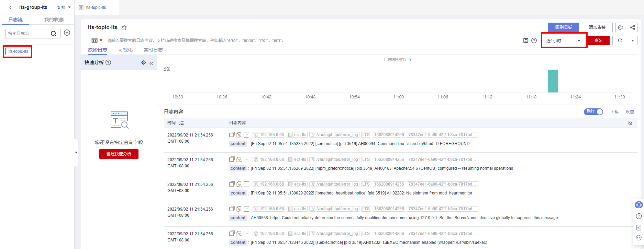Image resolution: width=644 pixels, height=249 pixels.
Task: Switch to the visualization tab
Action: (125, 50)
